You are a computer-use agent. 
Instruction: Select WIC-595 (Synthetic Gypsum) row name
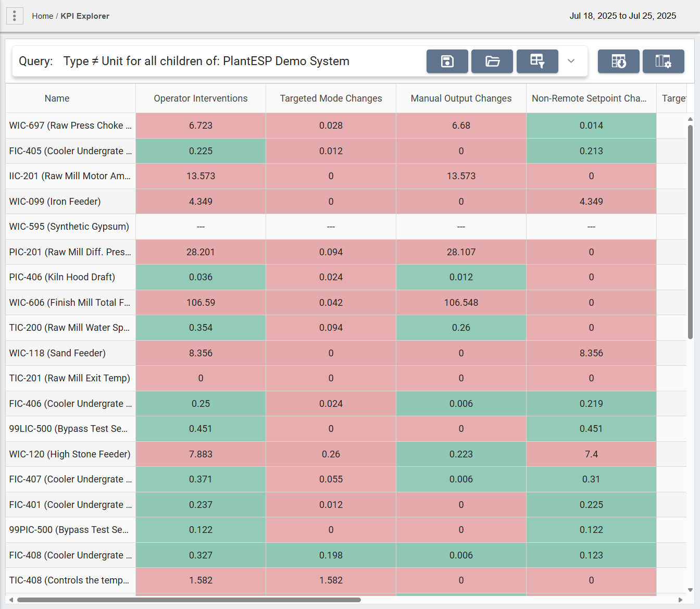point(71,227)
